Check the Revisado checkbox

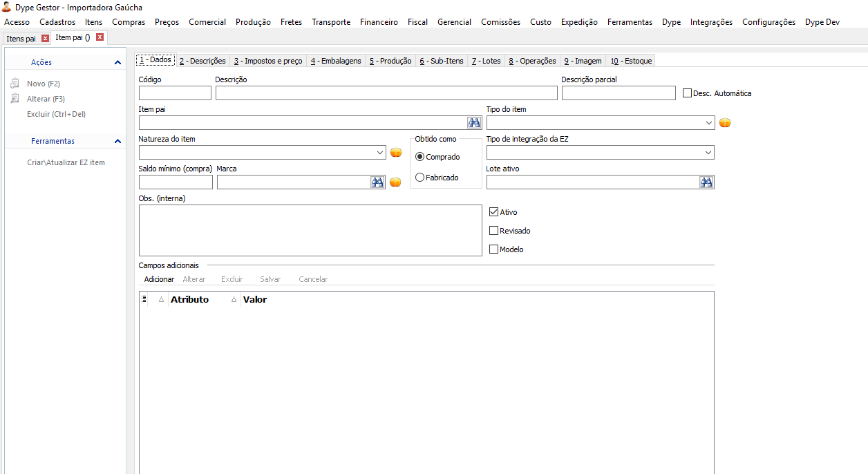point(493,231)
